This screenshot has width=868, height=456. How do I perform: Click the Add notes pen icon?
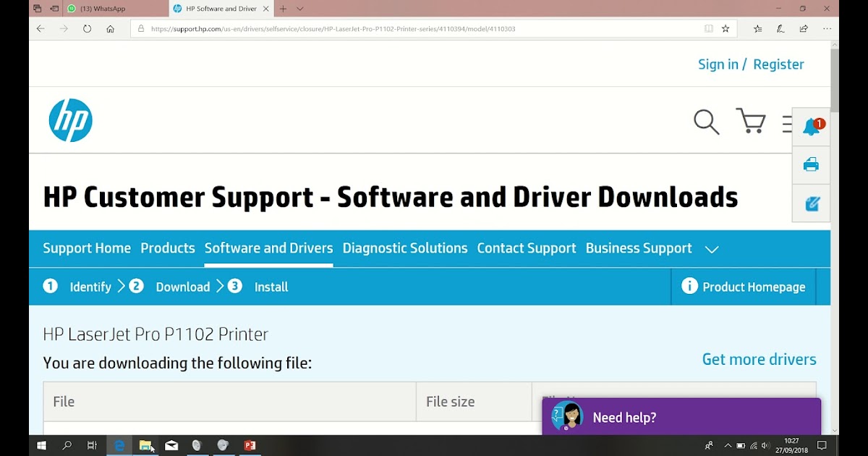[x=780, y=29]
